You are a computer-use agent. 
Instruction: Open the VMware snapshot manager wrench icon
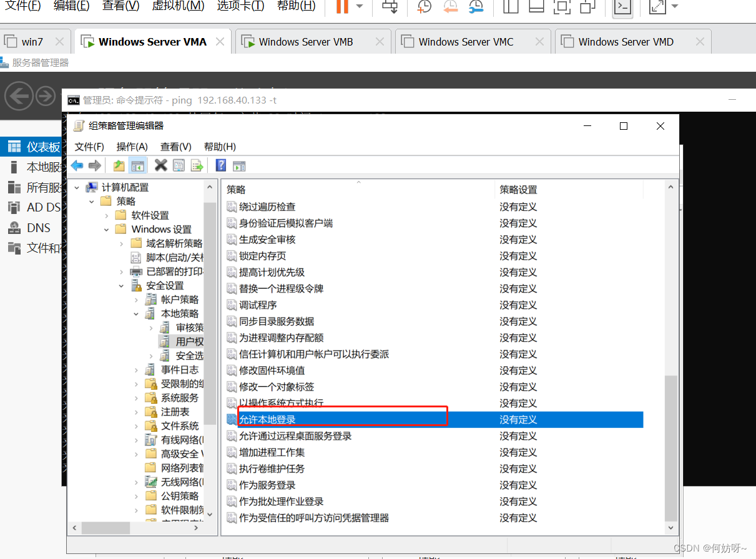tap(476, 7)
